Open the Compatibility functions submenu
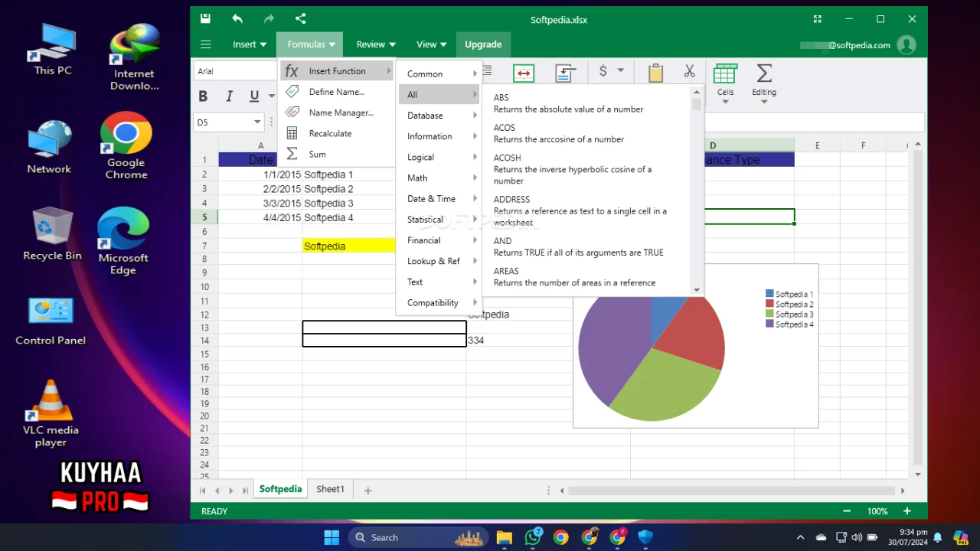This screenshot has height=551, width=980. 439,302
